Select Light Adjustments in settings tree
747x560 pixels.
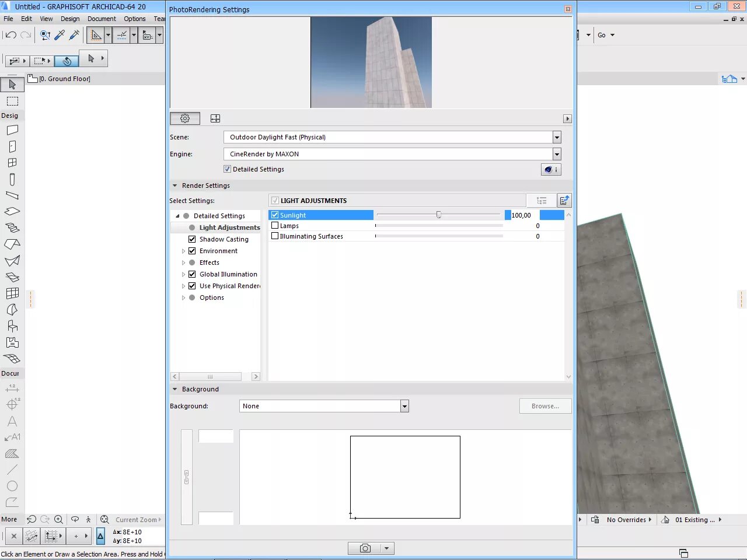(229, 228)
